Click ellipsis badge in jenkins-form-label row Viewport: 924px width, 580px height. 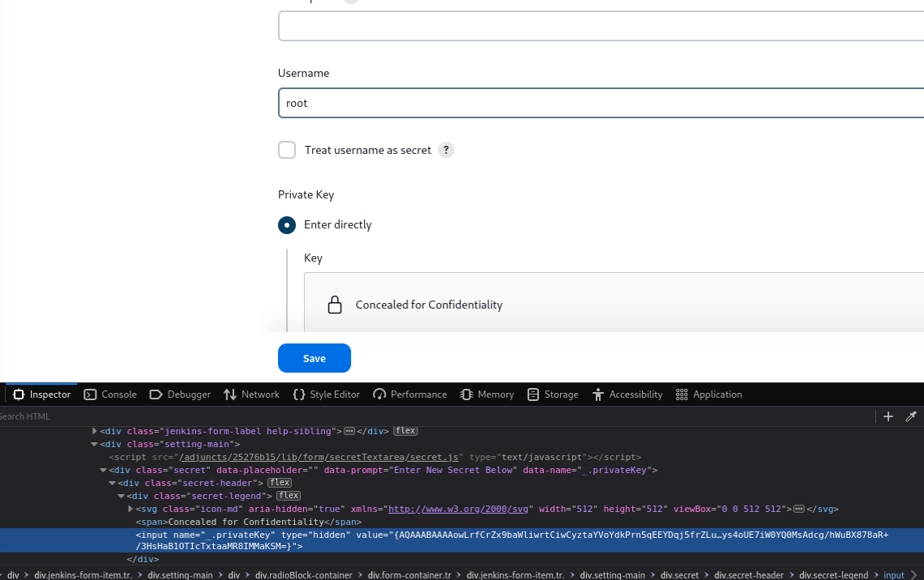(x=349, y=431)
